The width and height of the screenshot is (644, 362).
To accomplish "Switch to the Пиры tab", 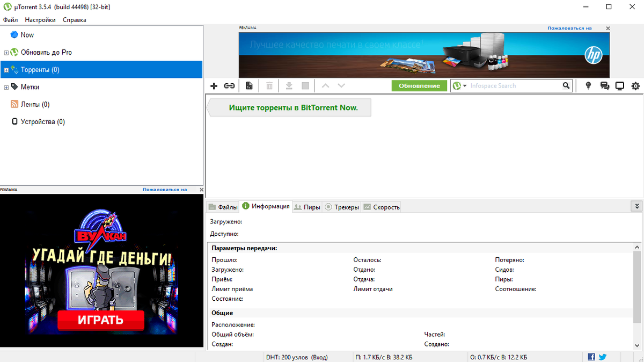I will pyautogui.click(x=307, y=207).
